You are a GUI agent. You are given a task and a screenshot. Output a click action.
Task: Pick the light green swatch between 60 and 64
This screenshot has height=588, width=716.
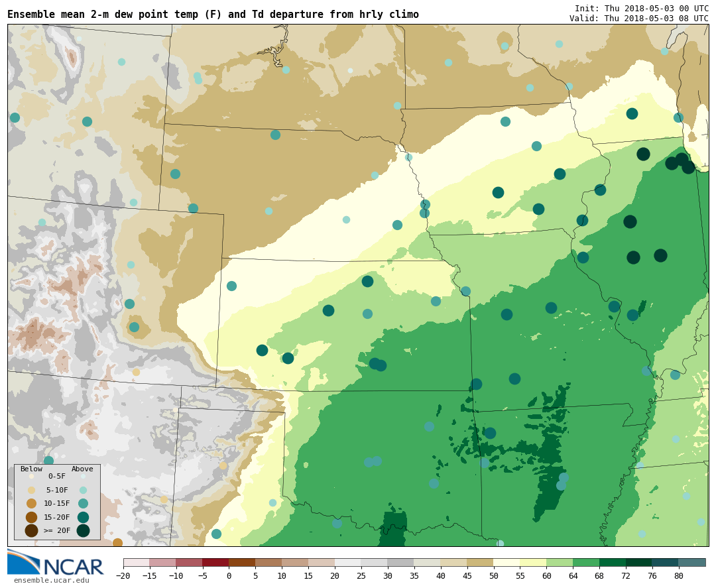[x=560, y=562]
